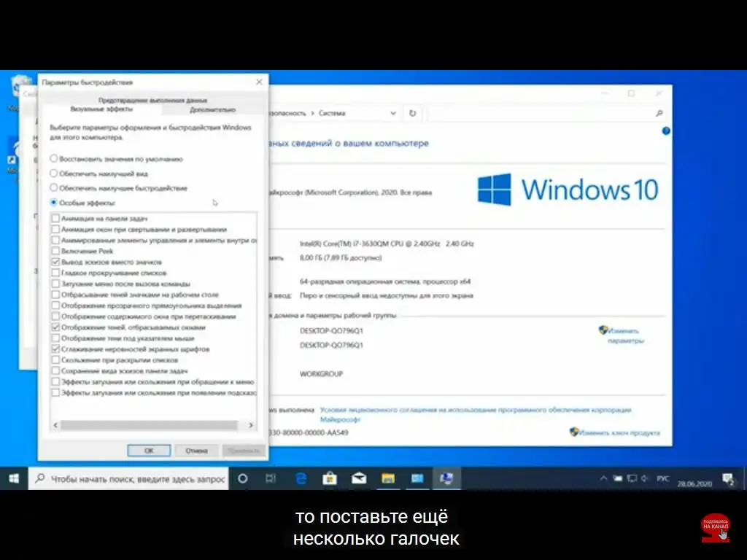The height and width of the screenshot is (560, 747).
Task: Tick 'Отбрасывание теней значками на рабочем столе'
Action: [x=55, y=295]
